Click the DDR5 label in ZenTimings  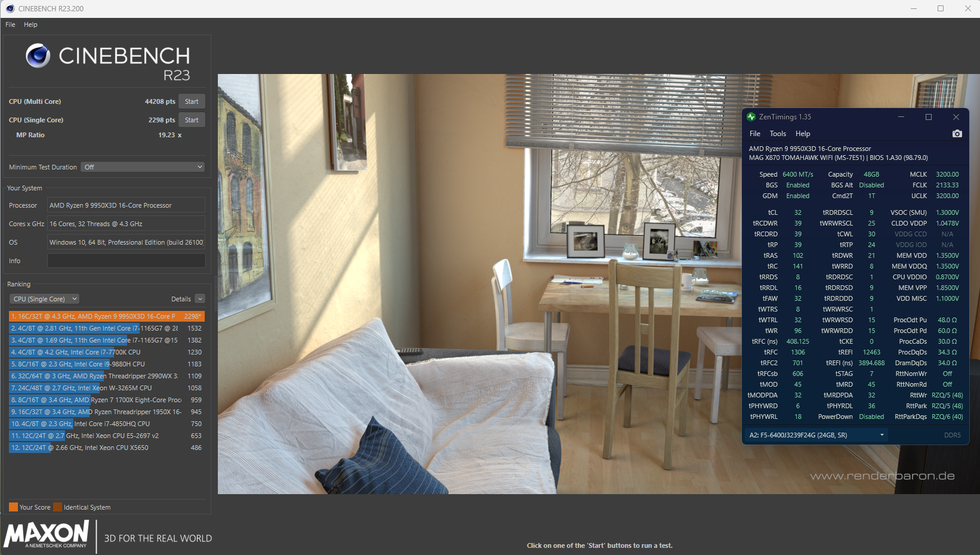[x=953, y=435]
